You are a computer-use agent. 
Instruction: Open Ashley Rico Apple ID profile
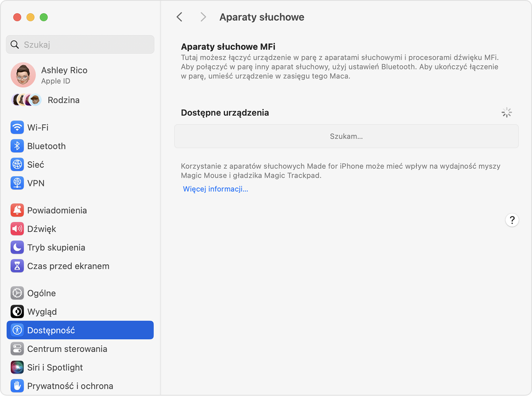[64, 75]
